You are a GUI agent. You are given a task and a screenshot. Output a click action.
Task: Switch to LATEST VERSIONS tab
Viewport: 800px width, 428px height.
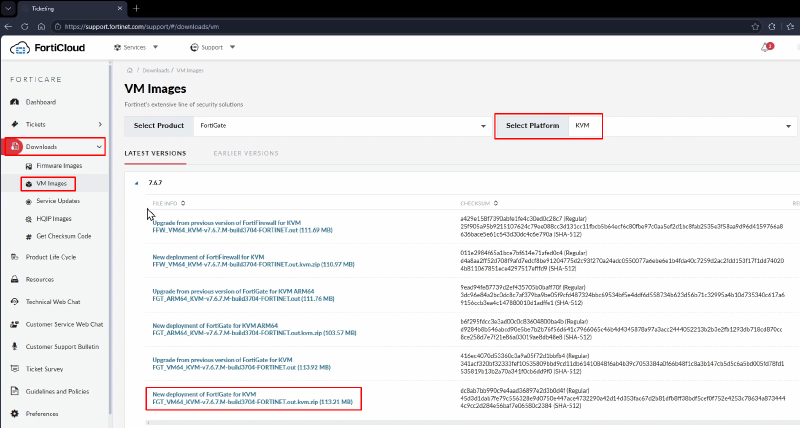pos(155,153)
